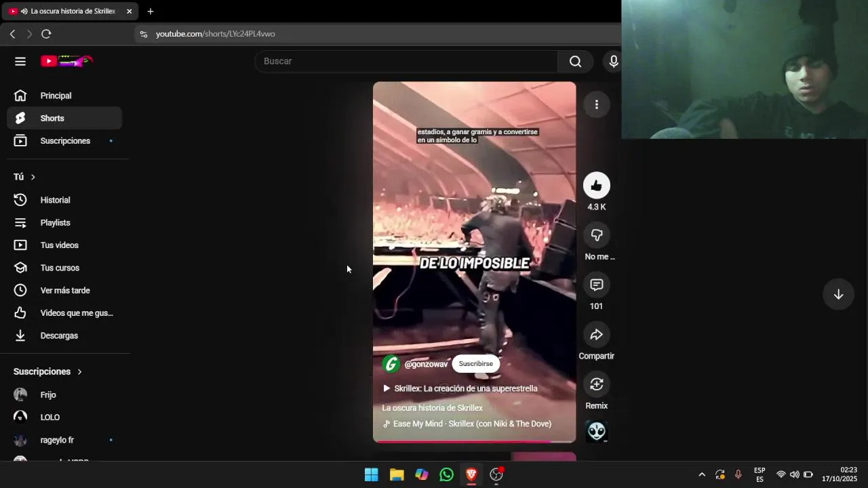Open Skrillex: La creación de una superestrella

click(x=460, y=388)
